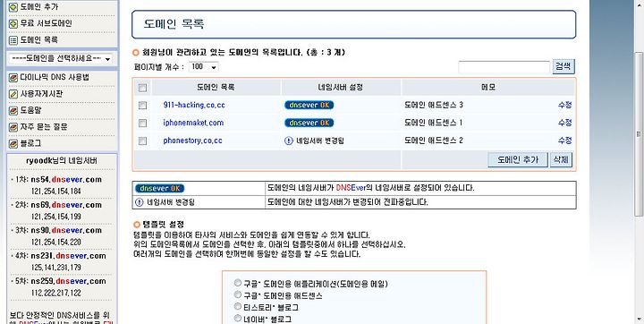Image resolution: width=644 pixels, height=324 pixels.
Task: Click the ns231.dnsever.com nameserver text
Action: click(68, 256)
